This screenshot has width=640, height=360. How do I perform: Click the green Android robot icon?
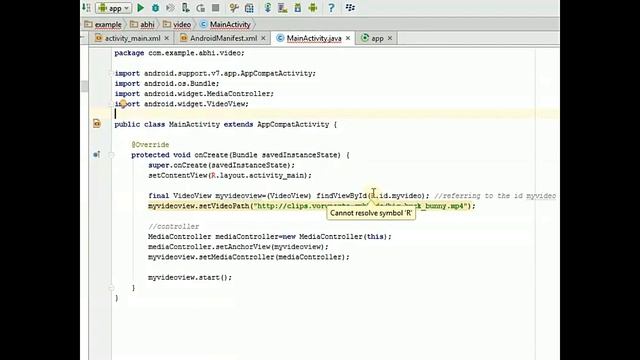click(x=313, y=8)
